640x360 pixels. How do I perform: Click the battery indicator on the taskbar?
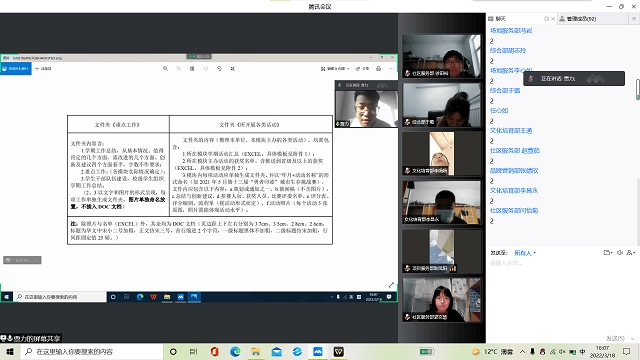[x=427, y=351]
